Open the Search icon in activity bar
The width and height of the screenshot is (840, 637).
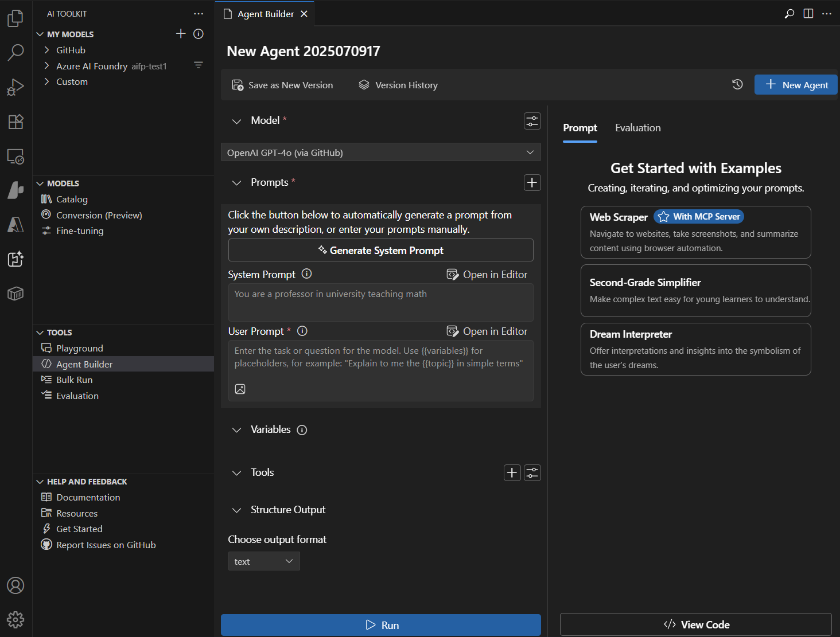tap(15, 52)
